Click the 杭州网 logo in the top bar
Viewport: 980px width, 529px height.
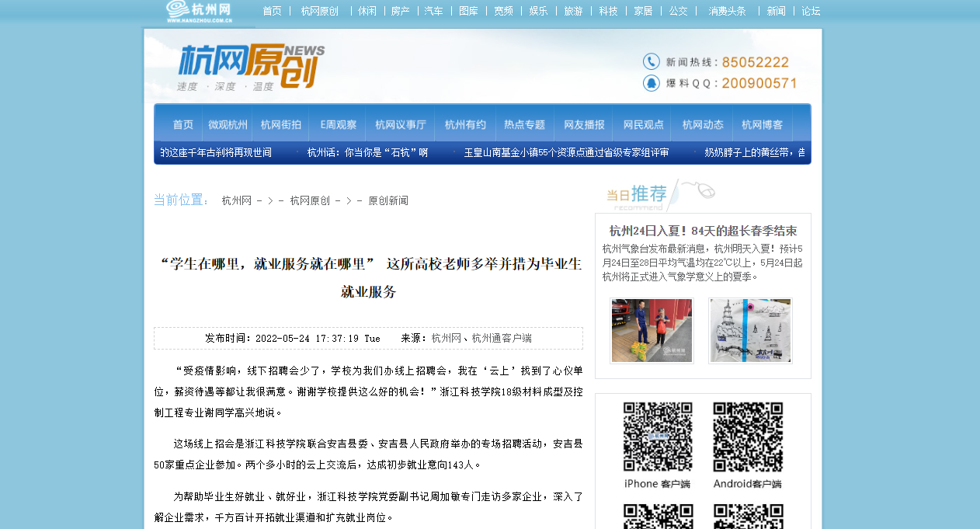point(199,12)
